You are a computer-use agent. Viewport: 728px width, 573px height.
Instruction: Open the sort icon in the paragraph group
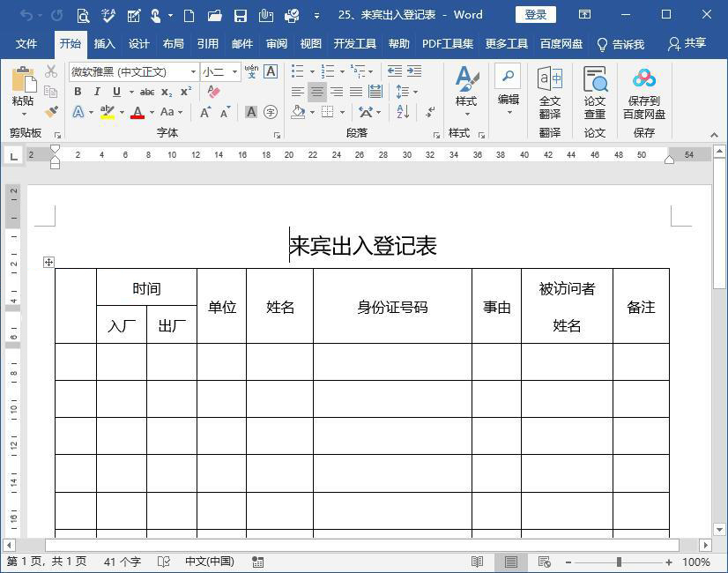click(x=401, y=111)
